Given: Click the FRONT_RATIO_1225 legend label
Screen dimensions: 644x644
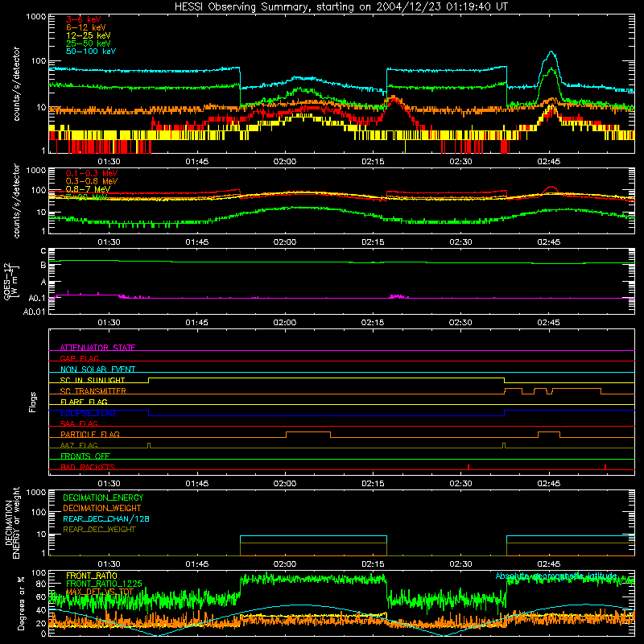Looking at the screenshot, I should point(104,584).
